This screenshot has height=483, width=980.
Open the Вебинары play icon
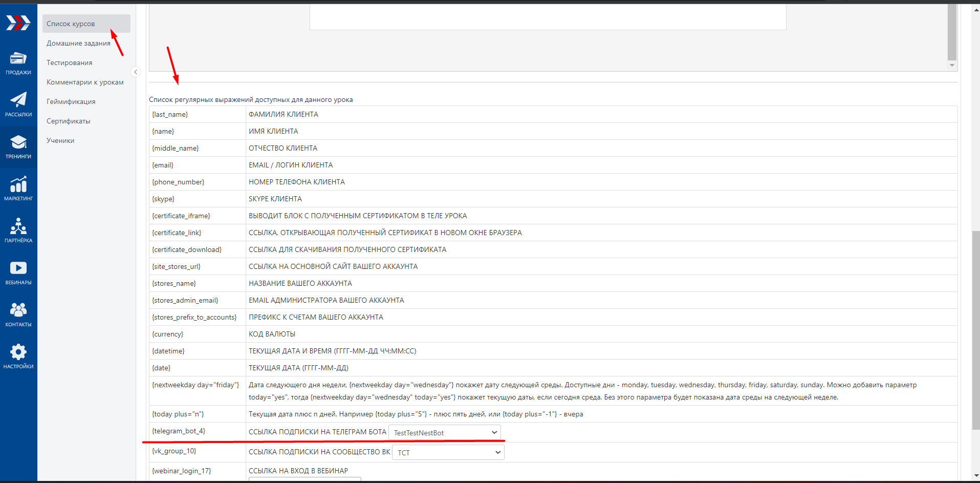point(18,272)
